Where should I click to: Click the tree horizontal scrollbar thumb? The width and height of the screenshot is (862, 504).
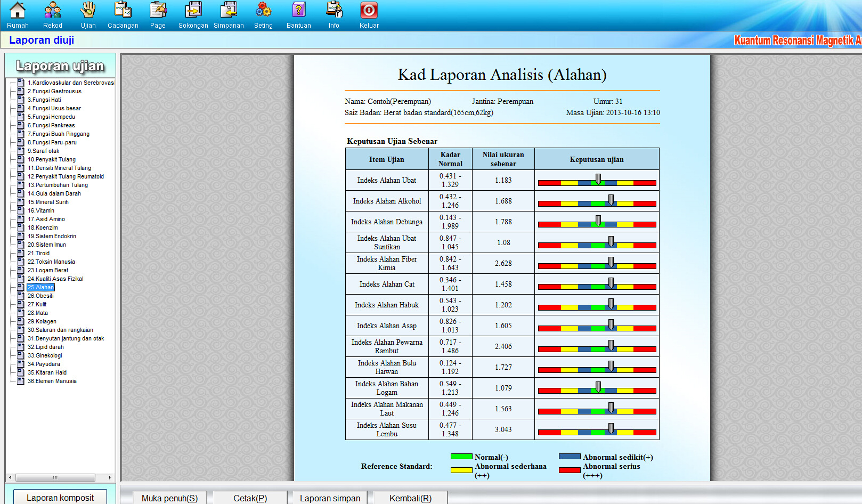pos(55,477)
